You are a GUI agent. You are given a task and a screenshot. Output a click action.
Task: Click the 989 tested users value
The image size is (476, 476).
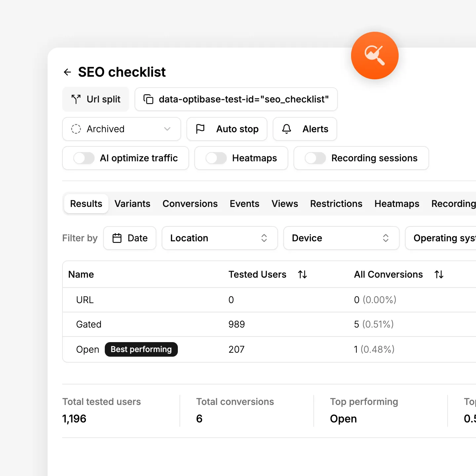237,324
